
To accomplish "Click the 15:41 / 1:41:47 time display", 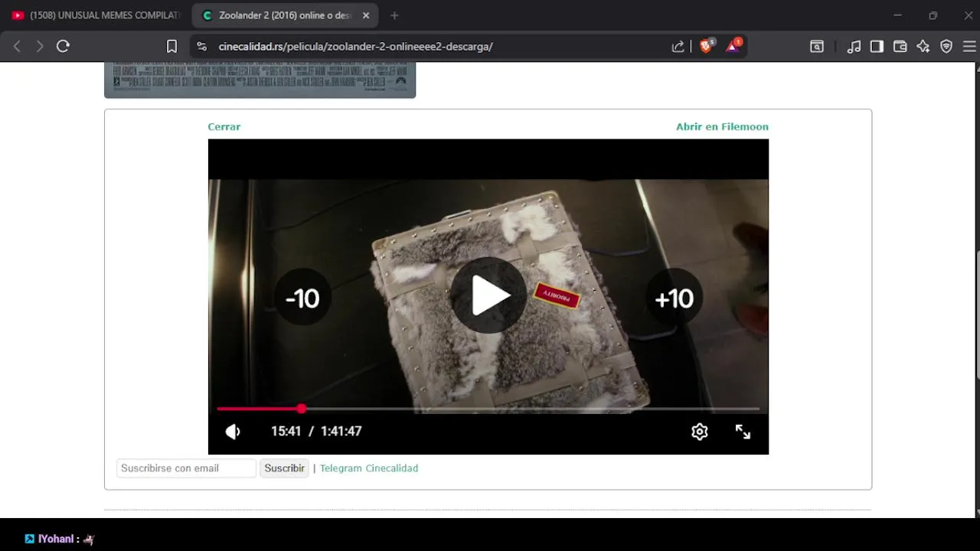I will 316,431.
